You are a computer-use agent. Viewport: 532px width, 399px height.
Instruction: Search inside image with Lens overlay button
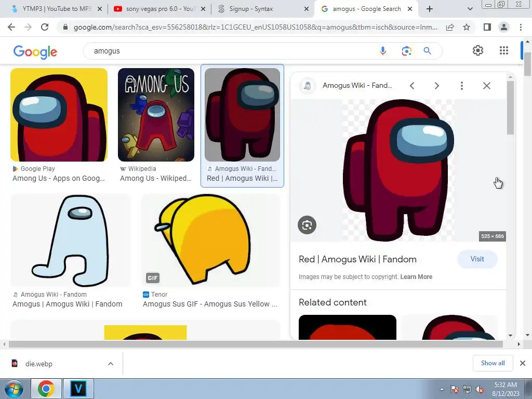[307, 225]
